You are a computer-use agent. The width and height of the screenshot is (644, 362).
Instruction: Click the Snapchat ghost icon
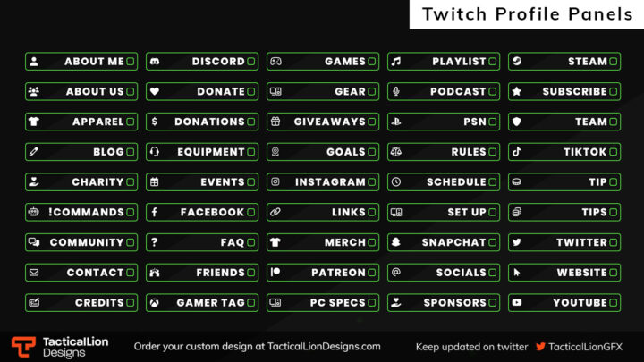[x=396, y=242]
